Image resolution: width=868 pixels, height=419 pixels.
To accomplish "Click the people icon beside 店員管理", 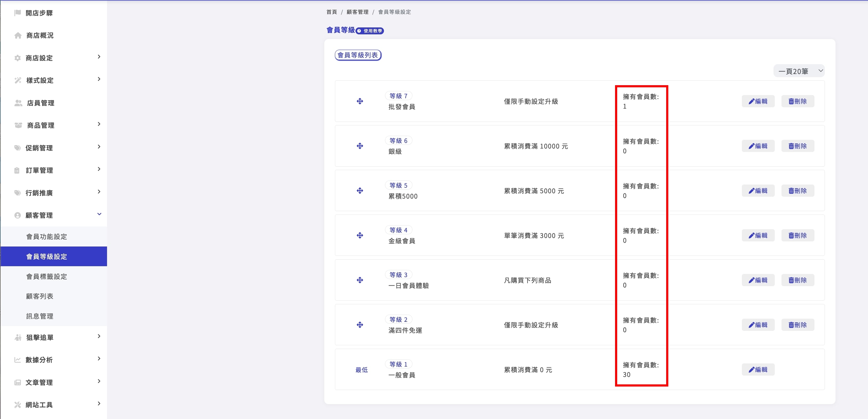I will 18,103.
